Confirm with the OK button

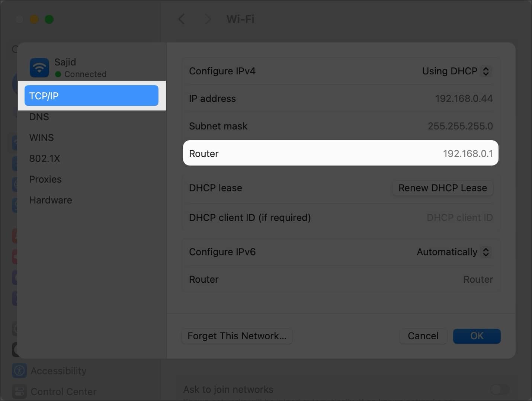pos(477,336)
